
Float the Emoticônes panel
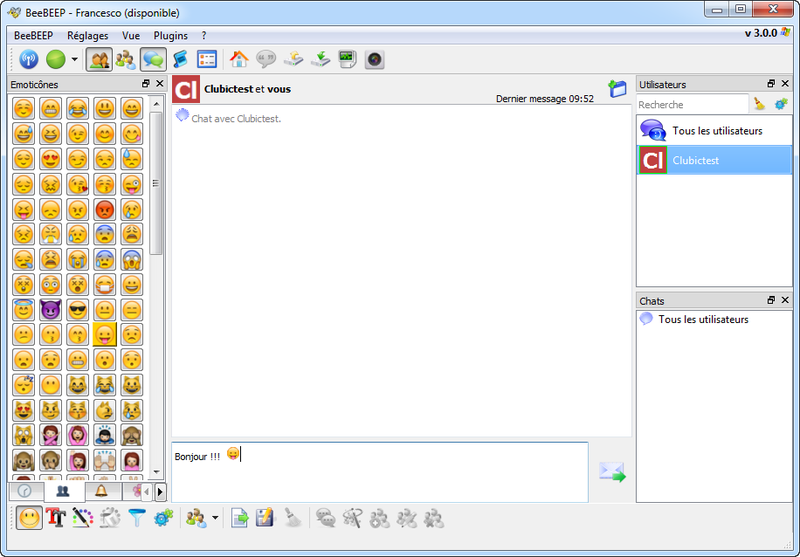[x=146, y=84]
